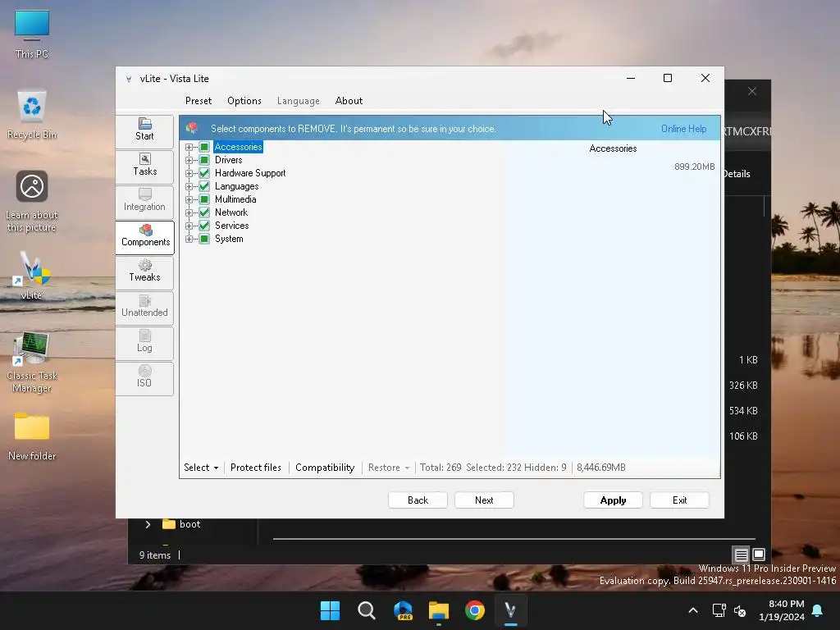Image resolution: width=840 pixels, height=630 pixels.
Task: Switch Explorer to large icons view
Action: 759,555
